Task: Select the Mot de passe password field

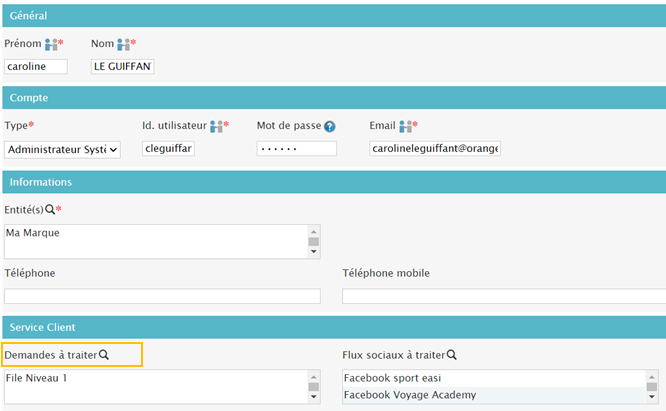Action: (296, 149)
